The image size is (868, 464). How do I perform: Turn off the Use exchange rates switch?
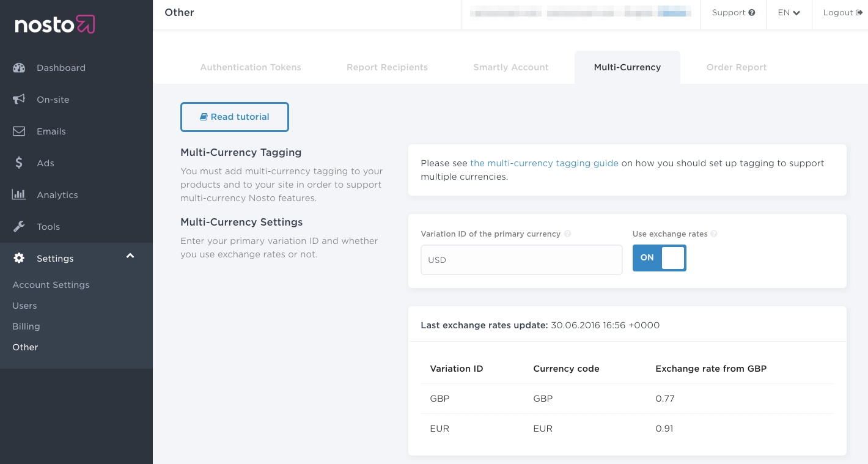pos(659,258)
